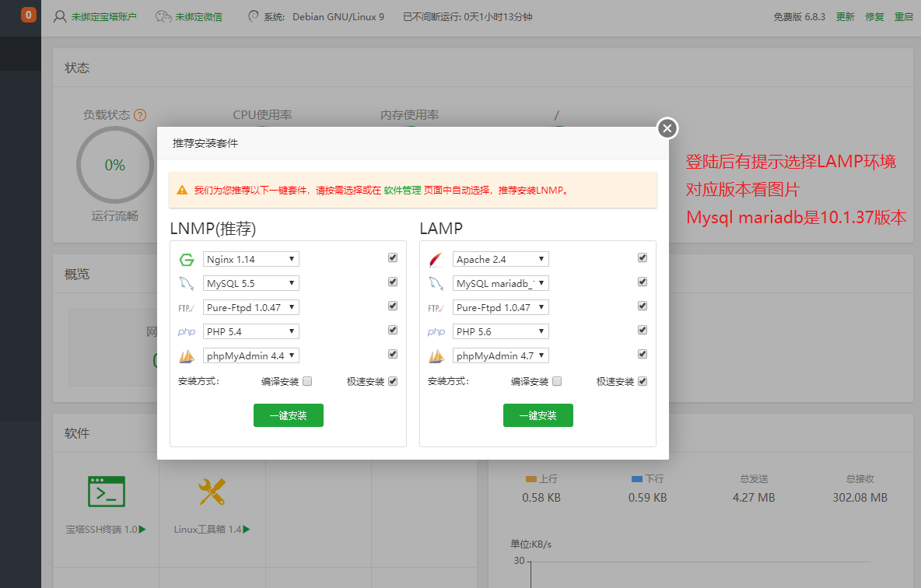Image resolution: width=921 pixels, height=588 pixels.
Task: Uncheck the PHP 5.4 checkbox
Action: tap(393, 330)
